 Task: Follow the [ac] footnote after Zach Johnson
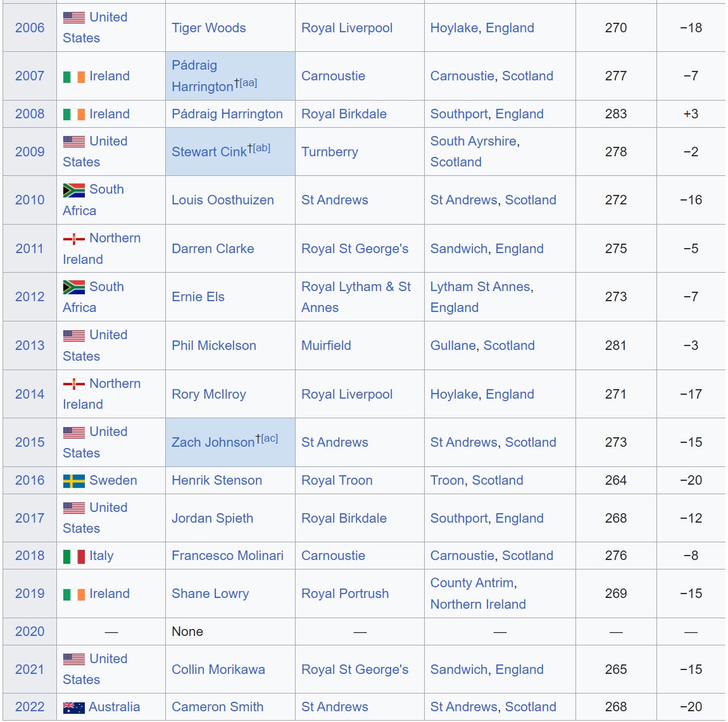point(269,438)
